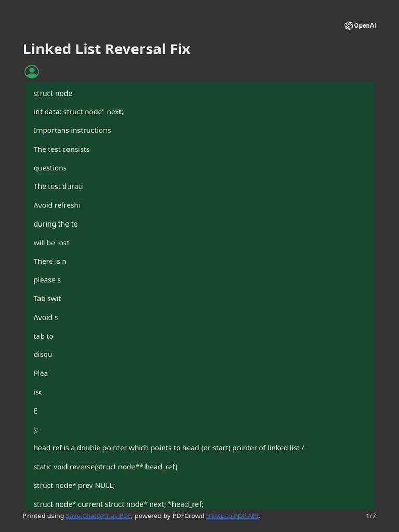Image resolution: width=399 pixels, height=532 pixels.
Task: Select the 'Tab swit' line
Action: coord(47,299)
